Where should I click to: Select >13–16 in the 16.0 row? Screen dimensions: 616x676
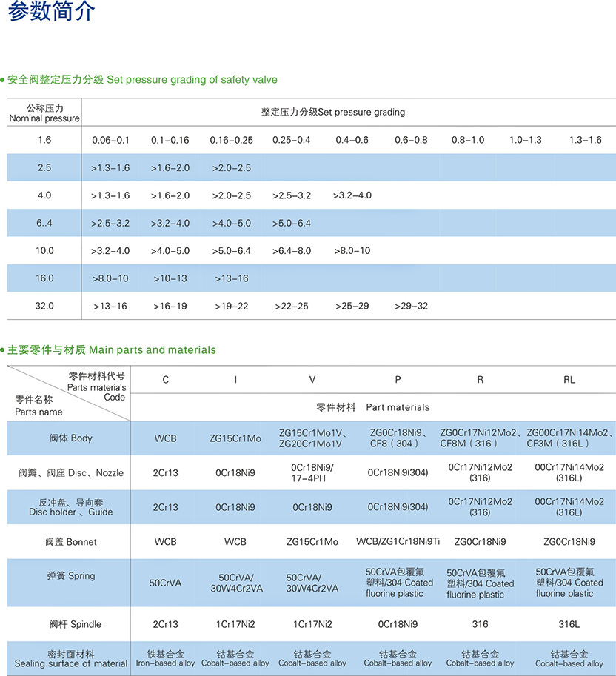[x=231, y=278]
